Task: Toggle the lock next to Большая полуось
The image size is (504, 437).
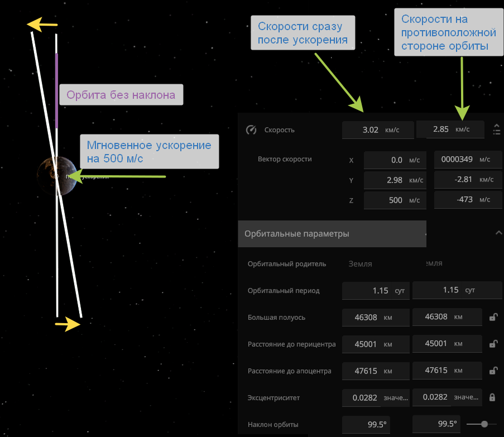Action: click(493, 317)
